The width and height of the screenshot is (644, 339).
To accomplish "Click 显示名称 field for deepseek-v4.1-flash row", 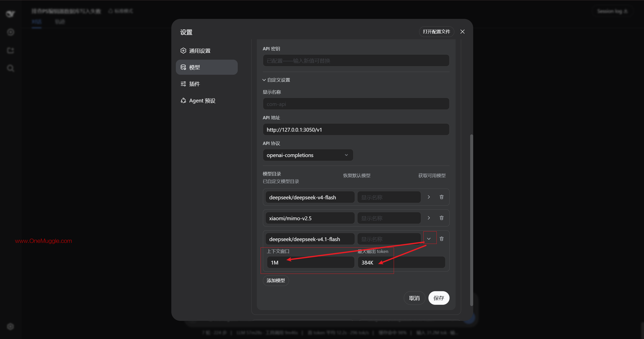I will pyautogui.click(x=389, y=239).
